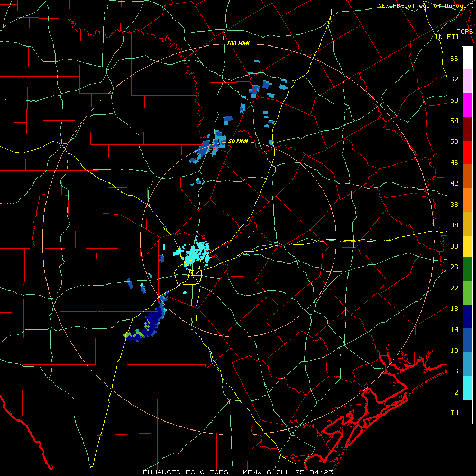Click the legend value 42
Screen dimensions: 476x476
coord(454,183)
